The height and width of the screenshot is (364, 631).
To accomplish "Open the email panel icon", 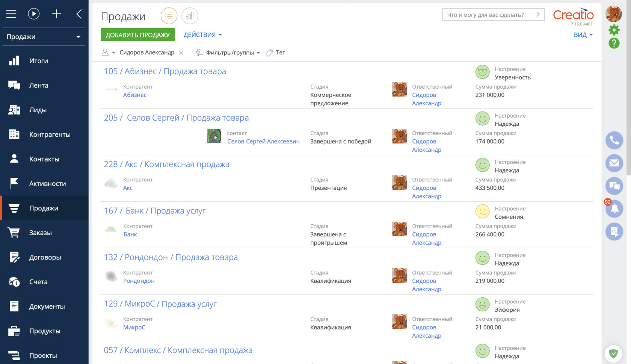I will click(614, 163).
